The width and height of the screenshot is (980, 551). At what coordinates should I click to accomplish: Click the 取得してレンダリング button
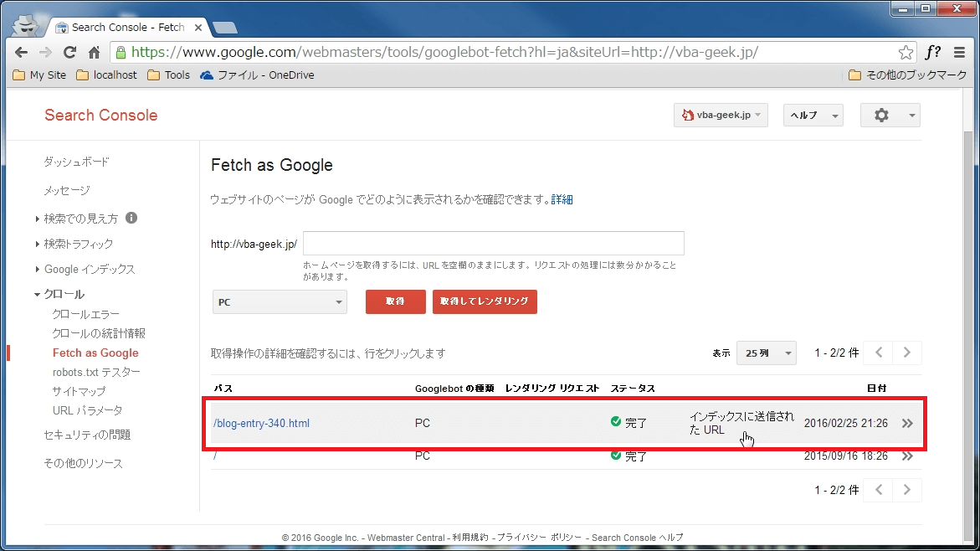click(485, 302)
